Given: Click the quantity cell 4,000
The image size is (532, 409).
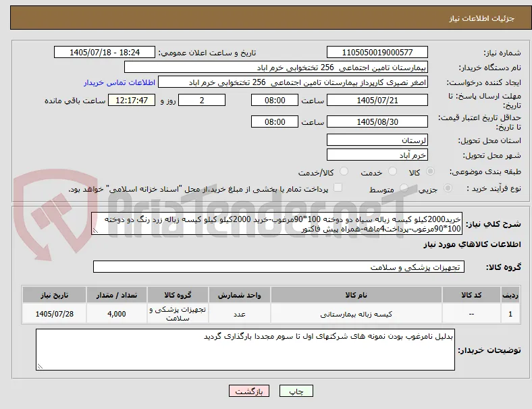Looking at the screenshot, I should pos(116,314).
